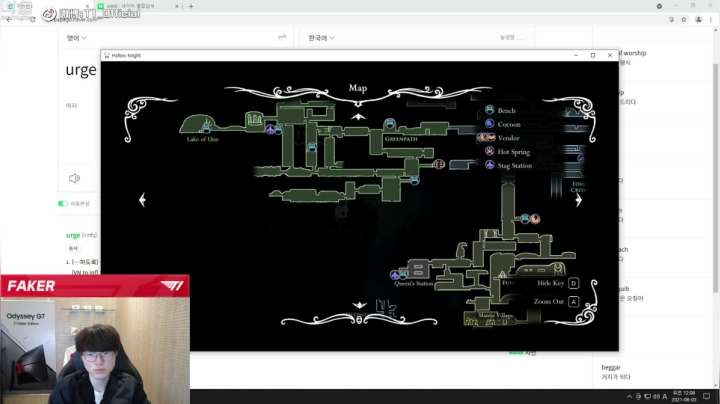Click the Papago page vertical scrollbar

click(715, 177)
